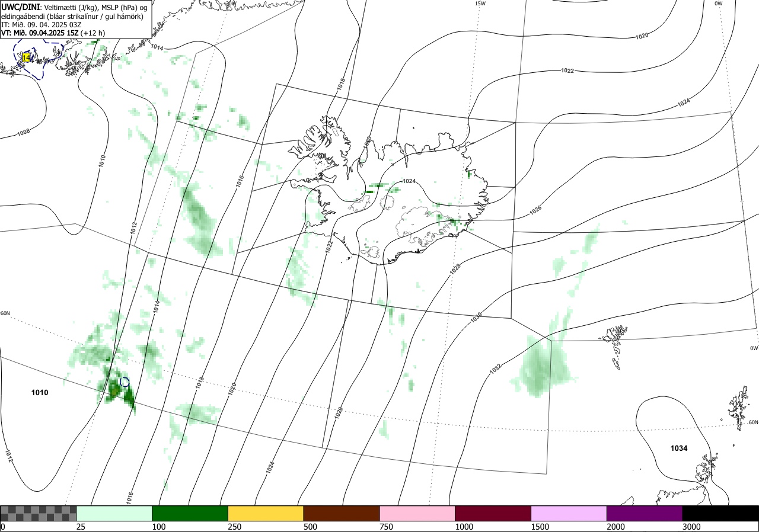
Task: Choose the lilac 1500–2000 legend swatch
Action: [x=569, y=513]
